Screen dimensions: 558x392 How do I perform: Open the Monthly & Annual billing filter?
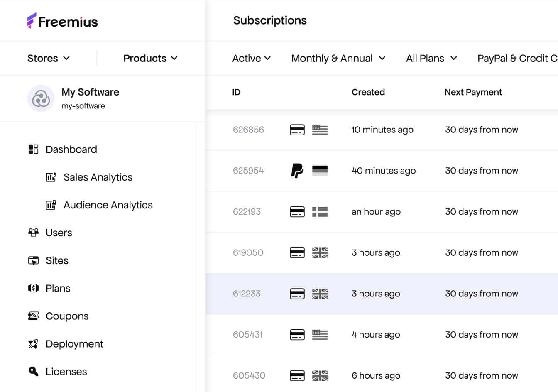pos(338,59)
